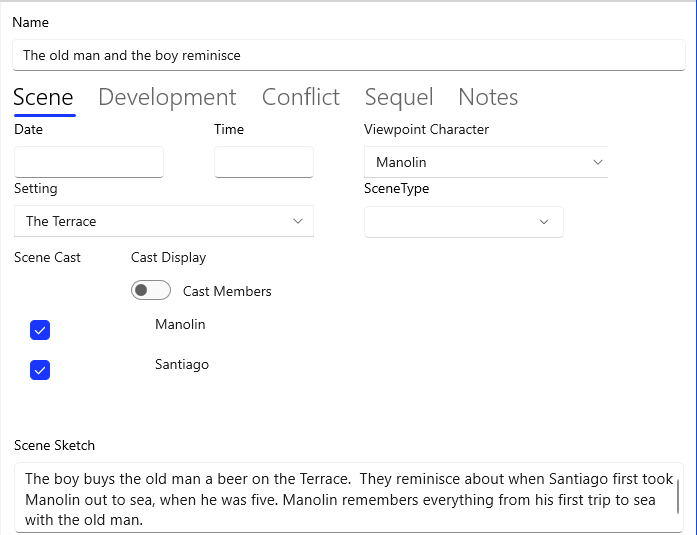697x535 pixels.
Task: Click inside the Scene Sketch text box
Action: (x=340, y=499)
